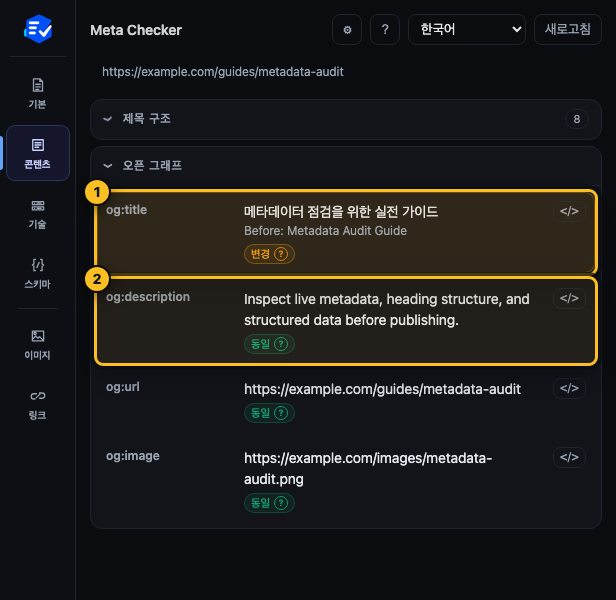Click the og:title value 메타데이터 점검을 위한 실전 가이드

(x=341, y=212)
